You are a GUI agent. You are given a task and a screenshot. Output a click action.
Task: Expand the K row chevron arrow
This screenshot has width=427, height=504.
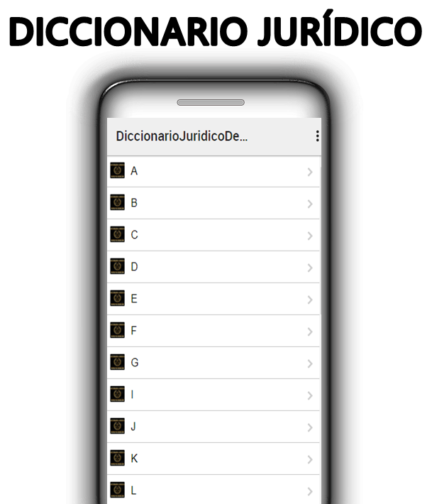pos(310,459)
